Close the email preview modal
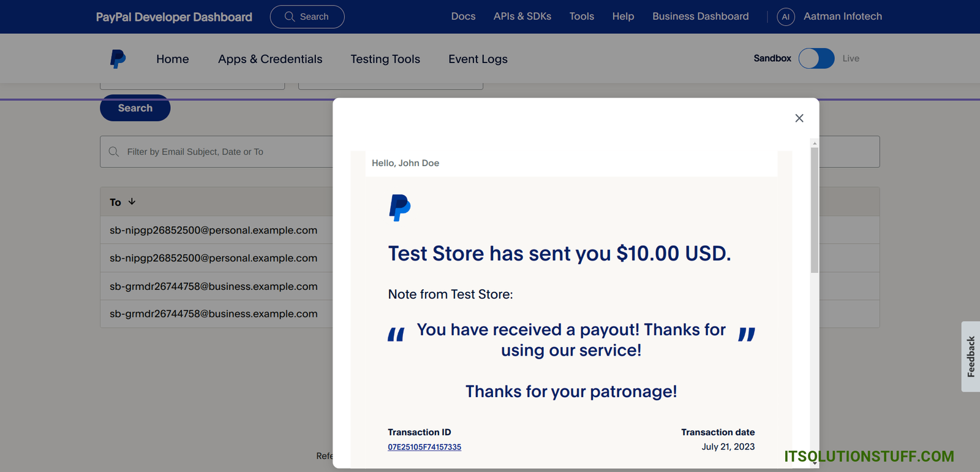Screen dimensions: 980x472 click(x=799, y=118)
